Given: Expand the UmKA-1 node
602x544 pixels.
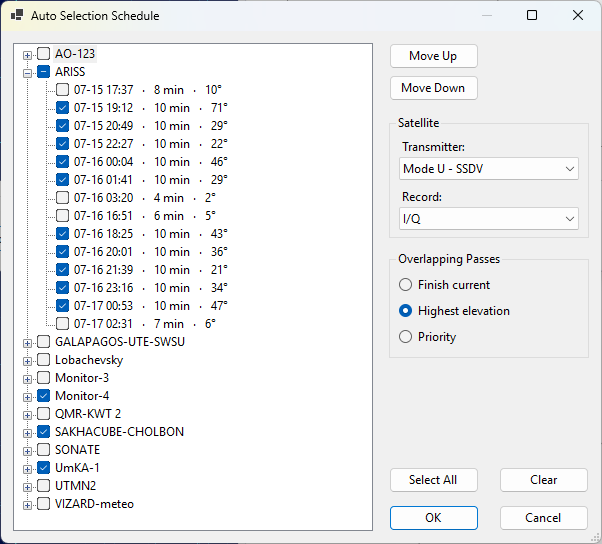Looking at the screenshot, I should (27, 470).
